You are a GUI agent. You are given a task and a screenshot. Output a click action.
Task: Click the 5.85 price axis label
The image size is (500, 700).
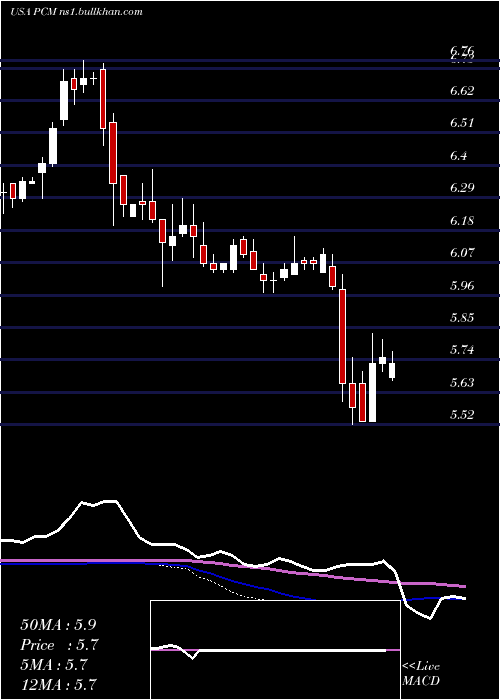(x=462, y=318)
